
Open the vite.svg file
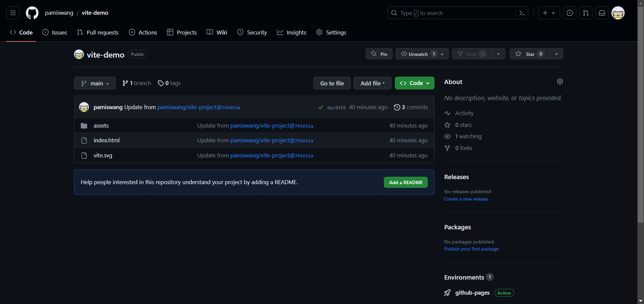[103, 155]
